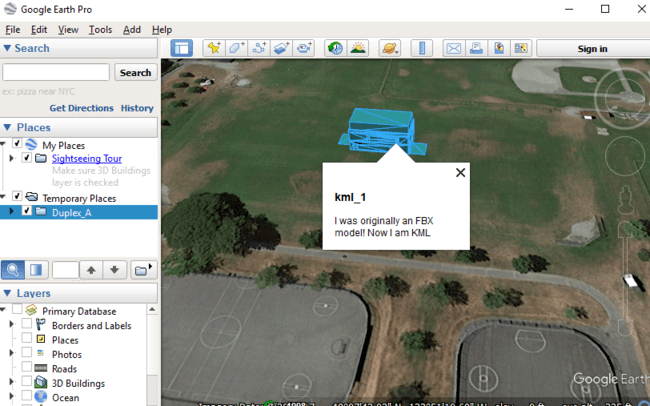Show the ruler measuring tool
Viewport: 650px width, 406px height.
pyautogui.click(x=422, y=48)
